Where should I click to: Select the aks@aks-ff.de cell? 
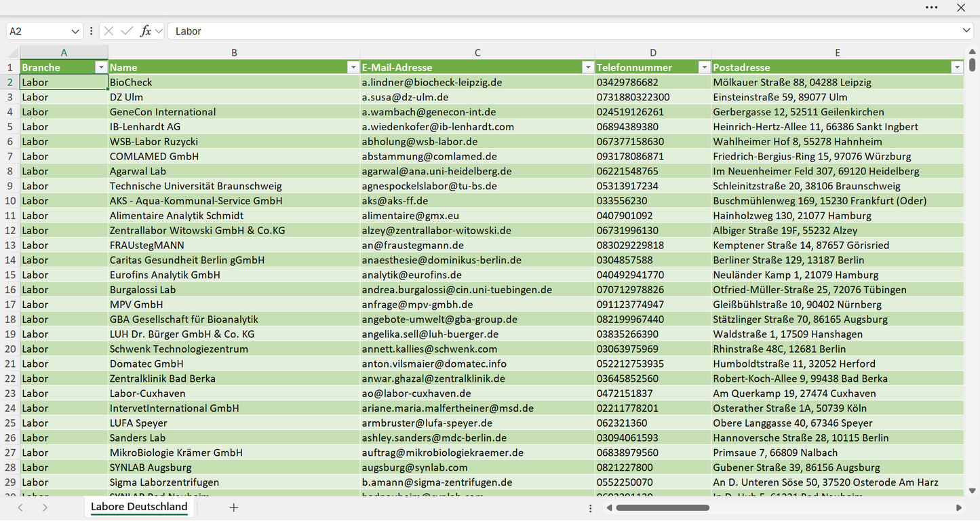(x=477, y=201)
